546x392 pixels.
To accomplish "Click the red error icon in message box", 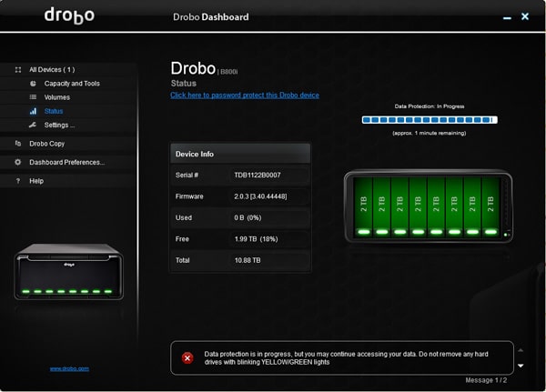I will tap(187, 357).
